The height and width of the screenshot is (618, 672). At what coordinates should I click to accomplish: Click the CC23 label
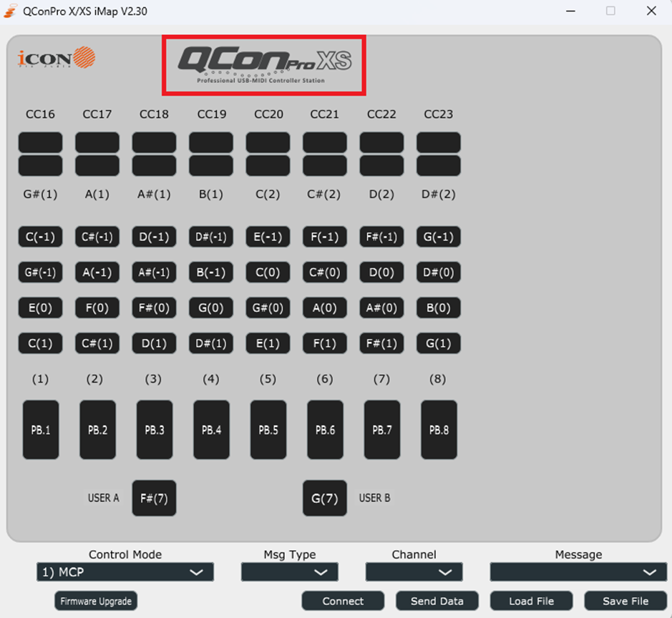pos(439,114)
